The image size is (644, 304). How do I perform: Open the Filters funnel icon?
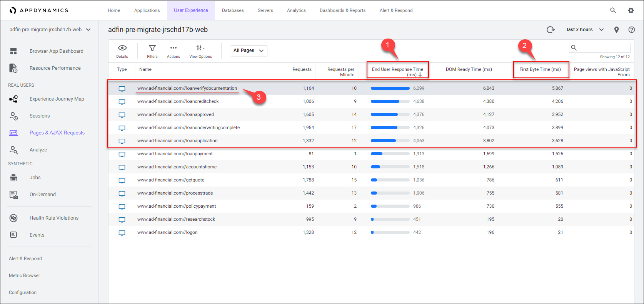point(152,48)
